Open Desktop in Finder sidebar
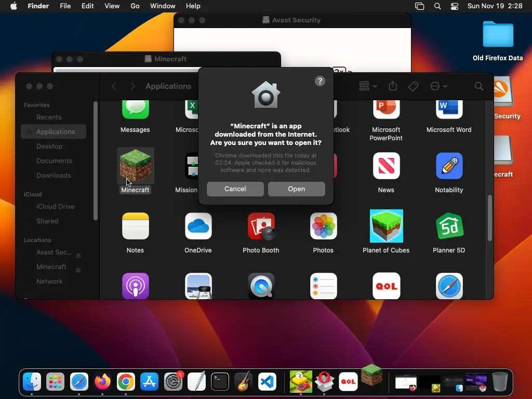The width and height of the screenshot is (532, 399). click(49, 146)
